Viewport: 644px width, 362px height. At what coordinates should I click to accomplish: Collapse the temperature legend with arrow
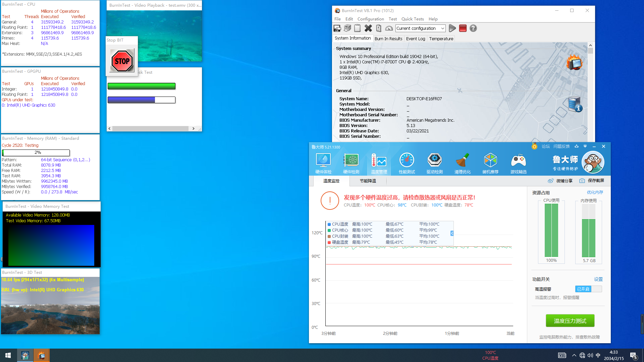(x=452, y=233)
